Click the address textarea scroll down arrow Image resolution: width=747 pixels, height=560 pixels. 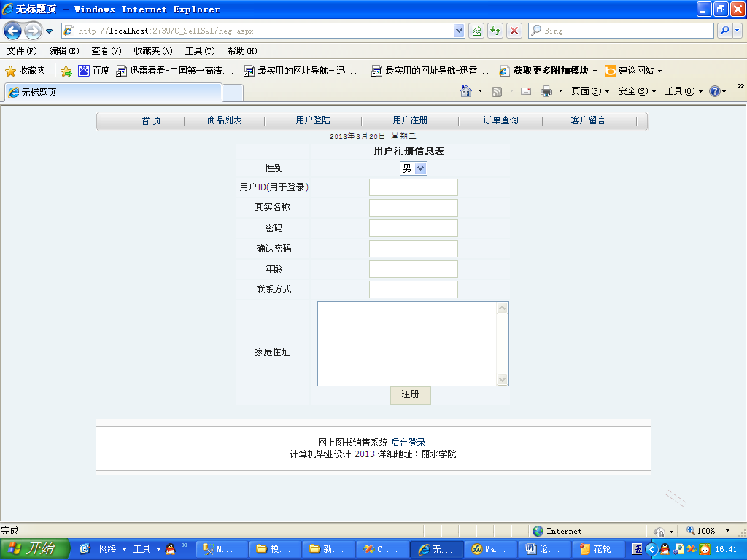pos(502,379)
